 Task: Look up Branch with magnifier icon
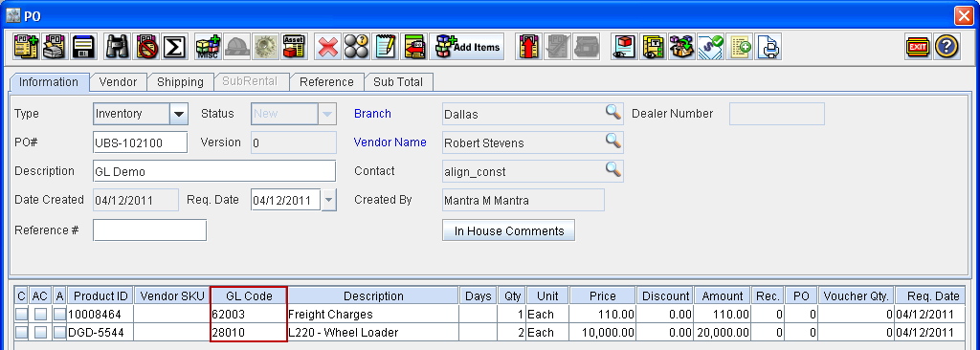[x=613, y=113]
